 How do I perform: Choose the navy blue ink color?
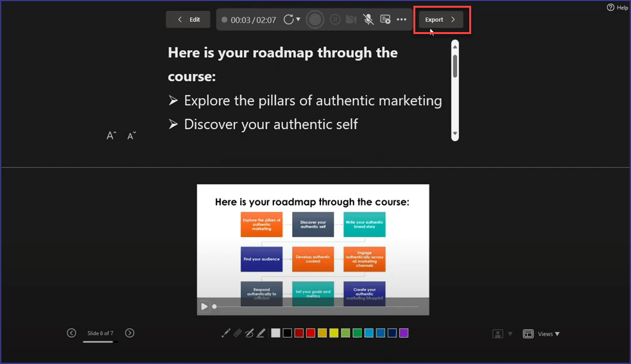[x=392, y=333]
